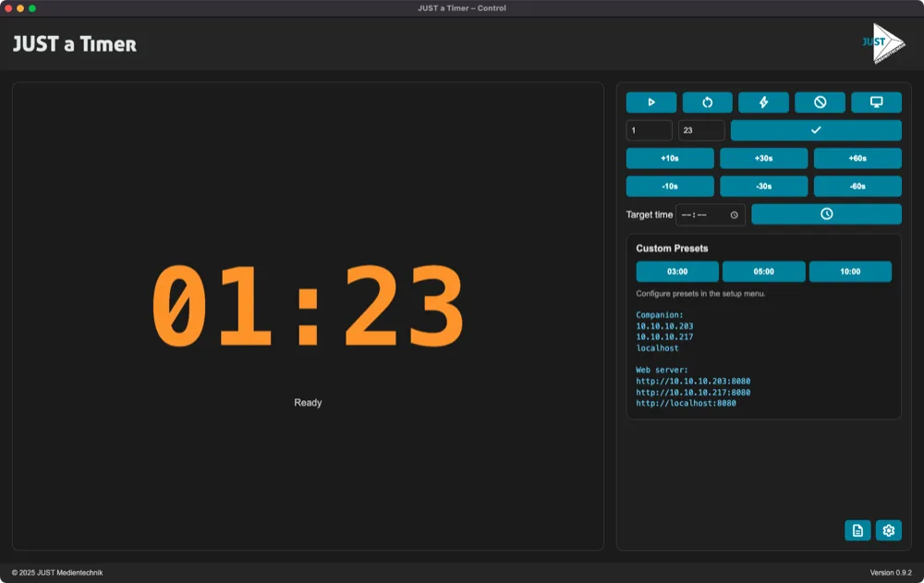The height and width of the screenshot is (583, 924).
Task: Select the 05:00 custom preset
Action: pyautogui.click(x=763, y=272)
